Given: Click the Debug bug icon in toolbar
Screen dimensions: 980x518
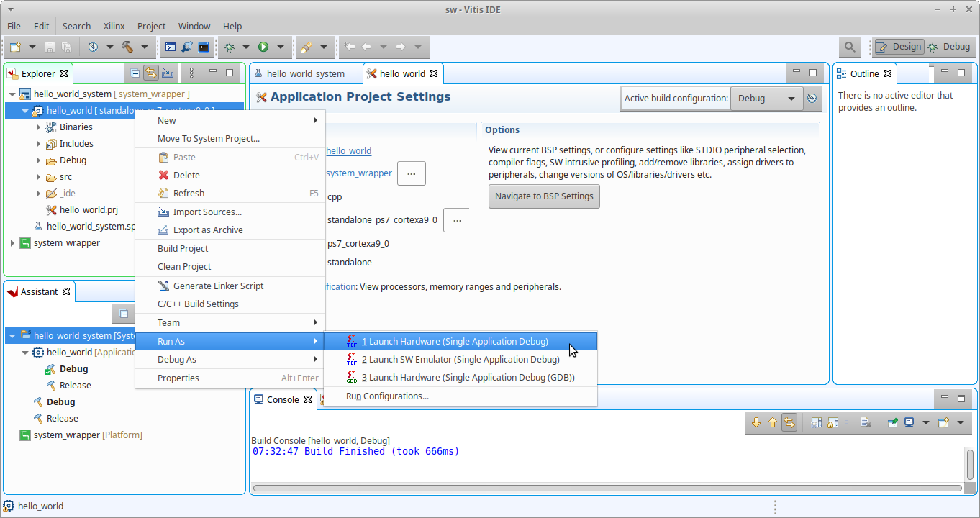Looking at the screenshot, I should (x=230, y=47).
